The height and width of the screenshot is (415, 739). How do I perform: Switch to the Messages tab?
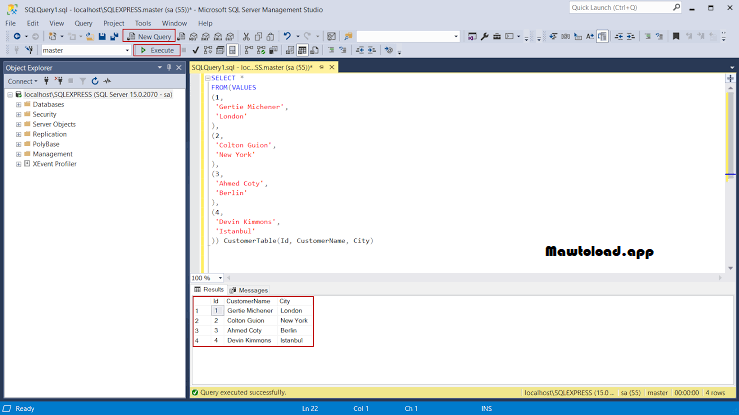[x=248, y=290]
